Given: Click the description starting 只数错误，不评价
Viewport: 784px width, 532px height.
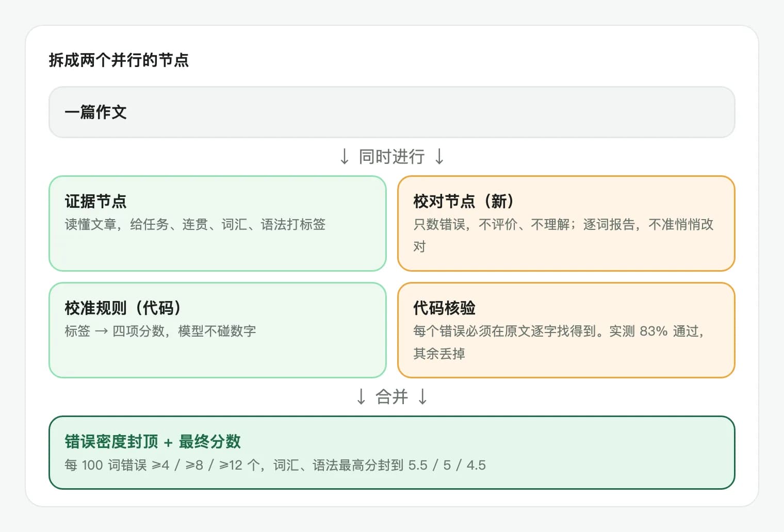Looking at the screenshot, I should tap(563, 235).
